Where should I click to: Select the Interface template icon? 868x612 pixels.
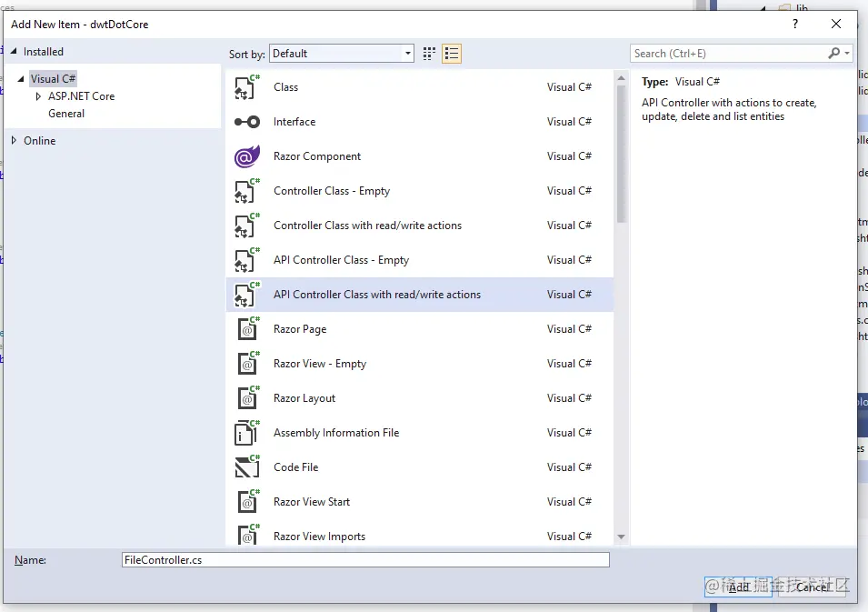tap(247, 122)
